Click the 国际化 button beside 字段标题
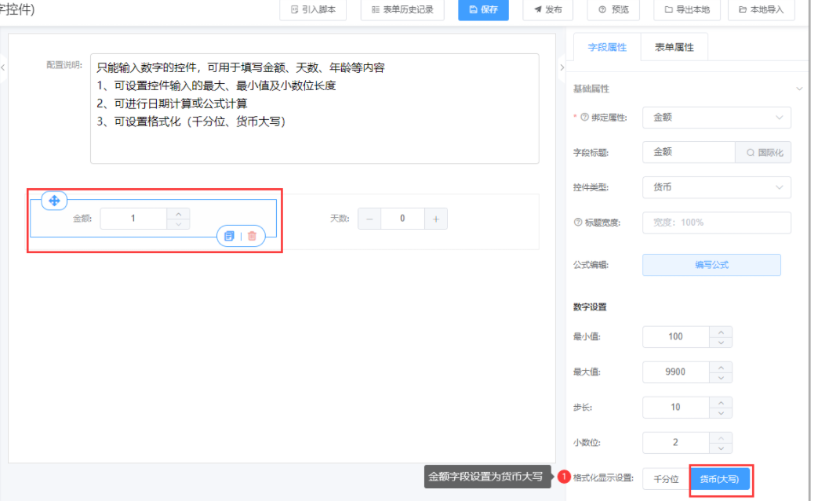Viewport: 818px width, 504px height. [763, 152]
